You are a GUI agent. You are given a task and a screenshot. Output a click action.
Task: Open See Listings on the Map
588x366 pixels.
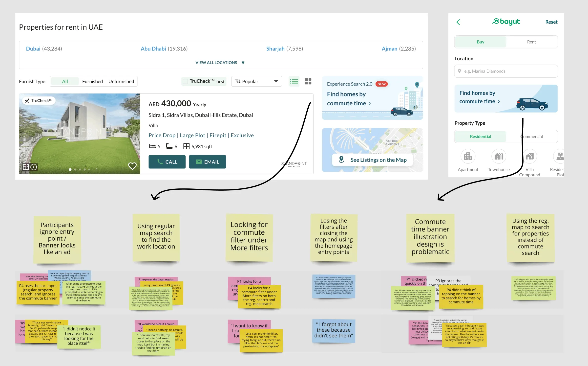(372, 160)
